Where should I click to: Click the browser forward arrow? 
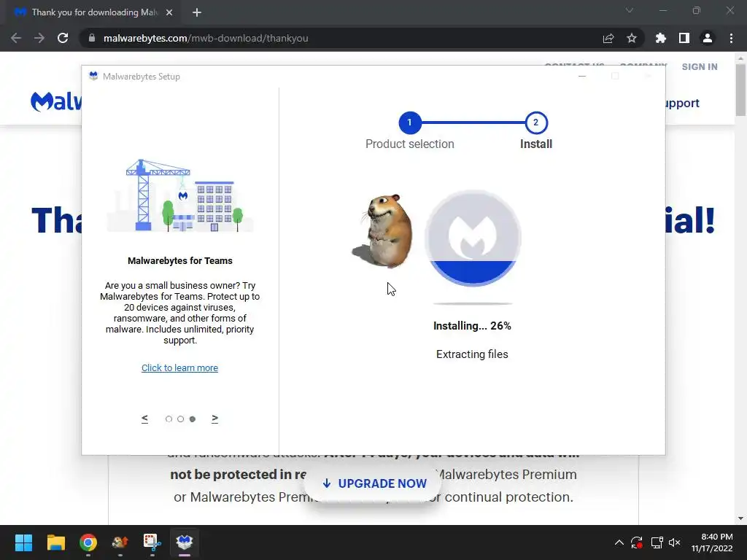[39, 38]
